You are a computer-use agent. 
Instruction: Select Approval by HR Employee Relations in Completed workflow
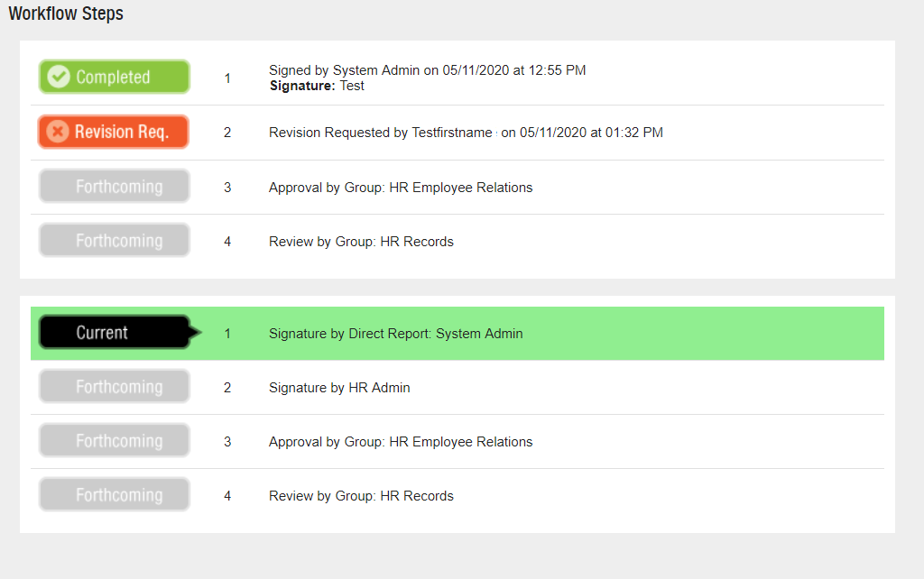click(x=401, y=188)
